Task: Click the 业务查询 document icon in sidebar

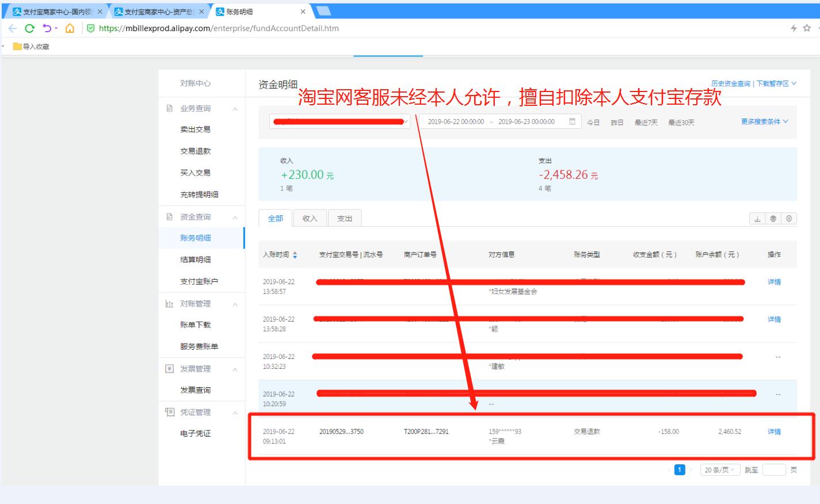Action: point(169,108)
